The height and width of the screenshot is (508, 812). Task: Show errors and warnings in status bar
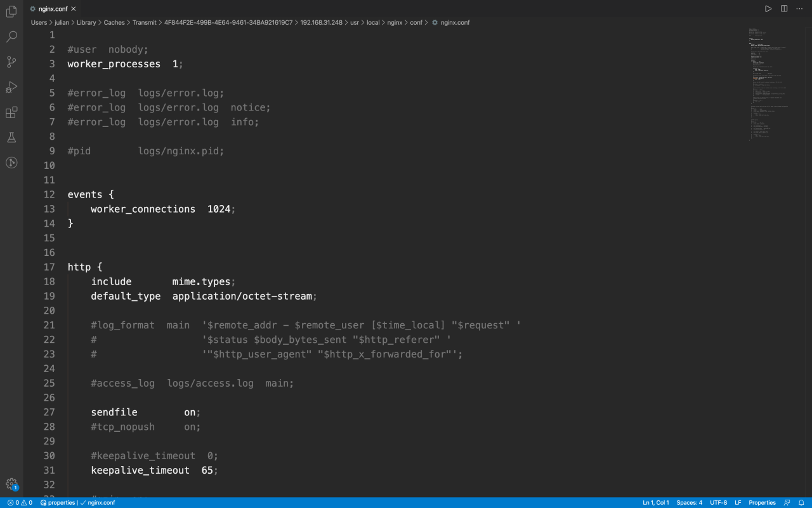[20, 503]
